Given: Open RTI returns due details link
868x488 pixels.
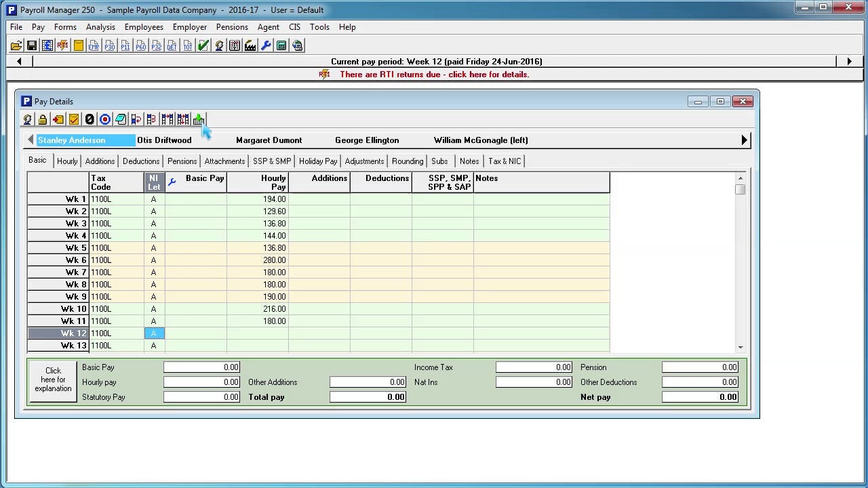Looking at the screenshot, I should coord(434,75).
